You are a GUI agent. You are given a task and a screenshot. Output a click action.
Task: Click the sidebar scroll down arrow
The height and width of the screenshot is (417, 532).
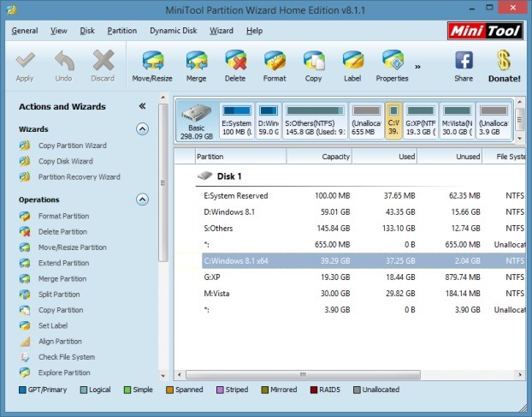tap(163, 376)
